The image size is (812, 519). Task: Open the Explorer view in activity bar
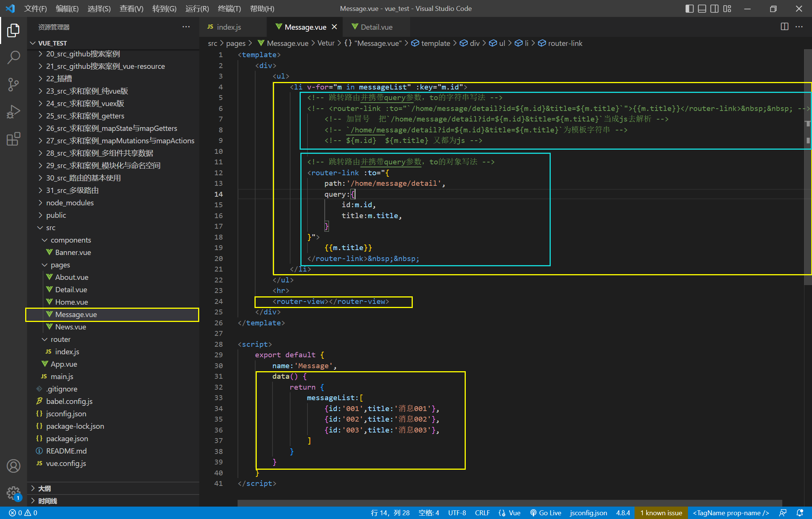point(14,30)
